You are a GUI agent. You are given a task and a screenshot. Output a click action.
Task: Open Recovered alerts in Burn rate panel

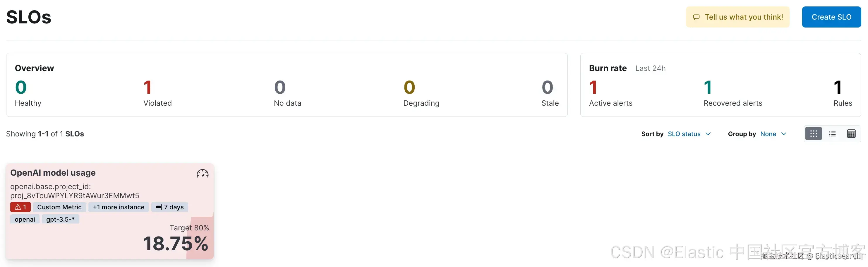708,88
